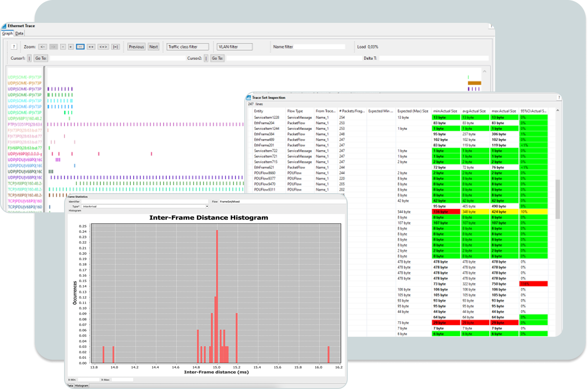Click the '++' zoom button

tap(91, 47)
